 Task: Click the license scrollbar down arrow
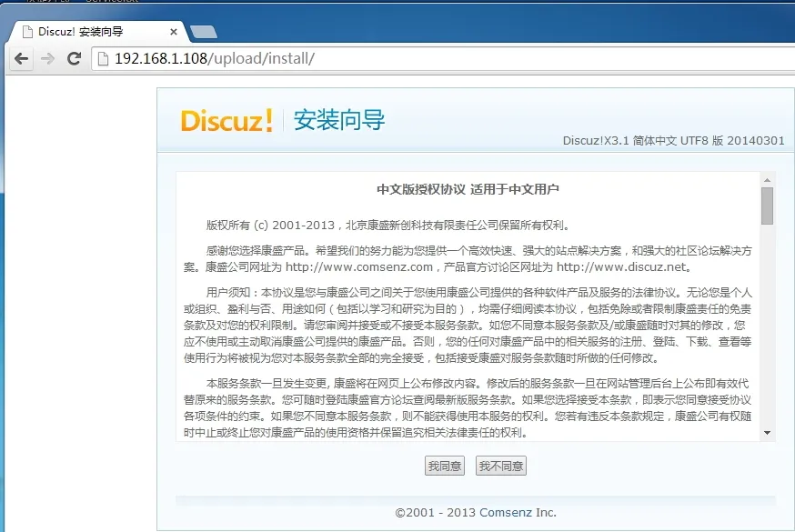(x=767, y=433)
